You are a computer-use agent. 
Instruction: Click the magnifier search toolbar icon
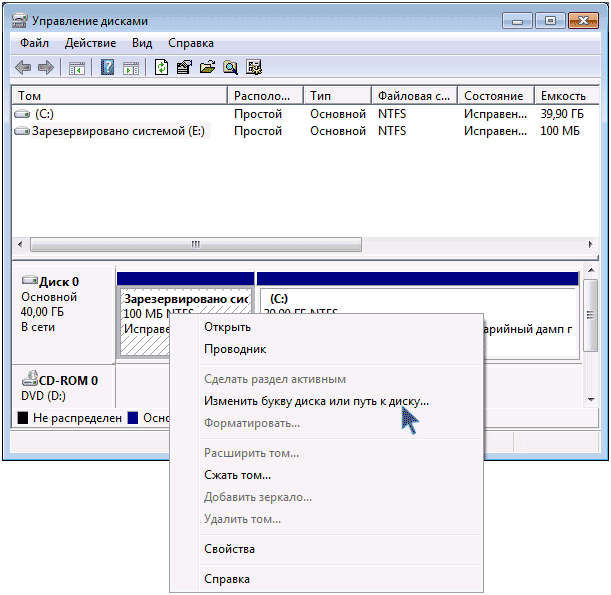[230, 68]
